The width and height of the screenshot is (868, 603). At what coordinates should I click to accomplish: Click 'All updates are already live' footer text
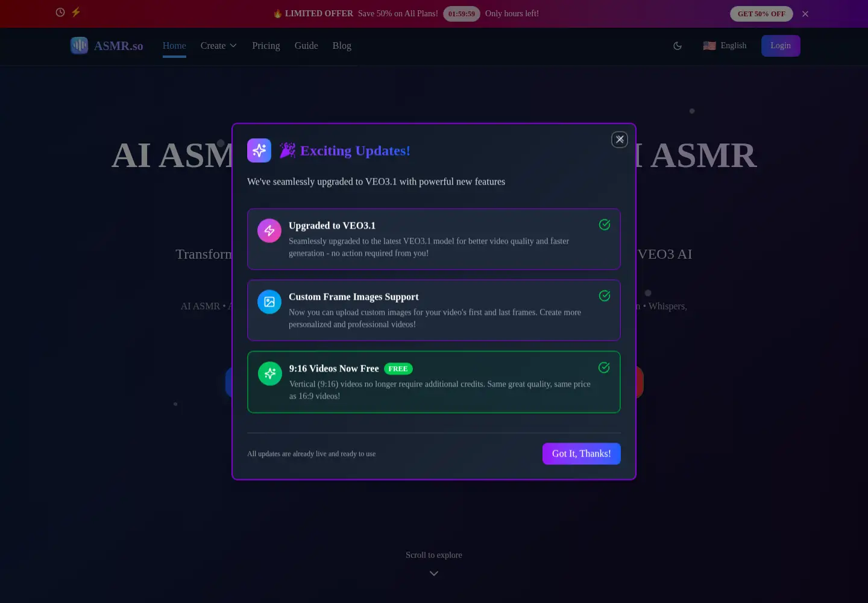312,454
